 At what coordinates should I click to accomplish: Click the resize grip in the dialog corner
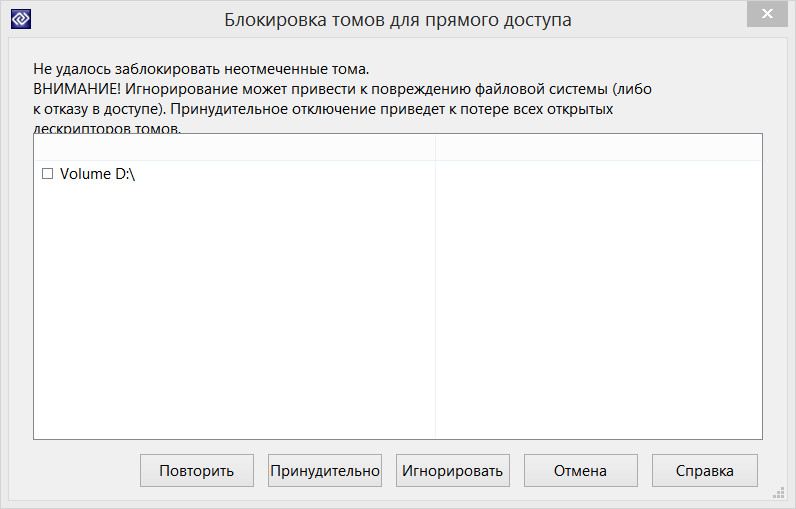(x=778, y=493)
